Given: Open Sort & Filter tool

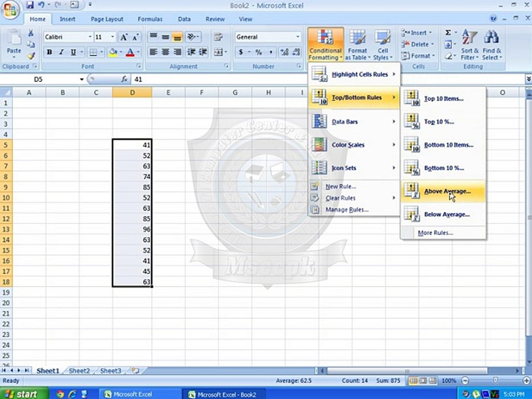Looking at the screenshot, I should (469, 44).
